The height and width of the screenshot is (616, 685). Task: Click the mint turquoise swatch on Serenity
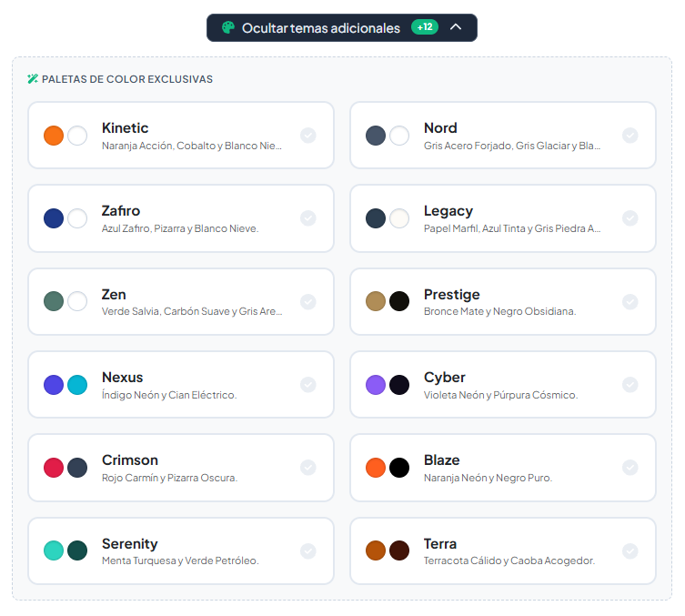pos(54,550)
